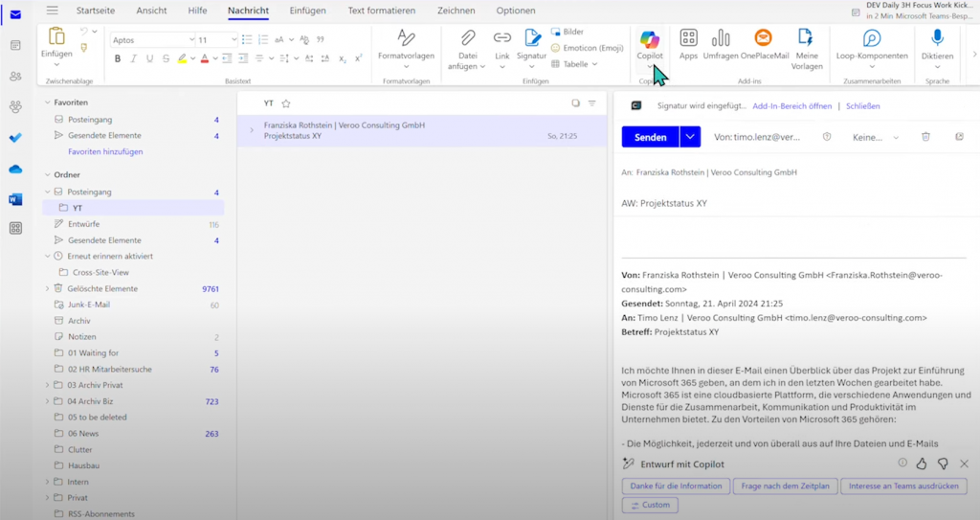Open the Keine sensitivity dropdown
The image size is (980, 520).
coord(876,137)
